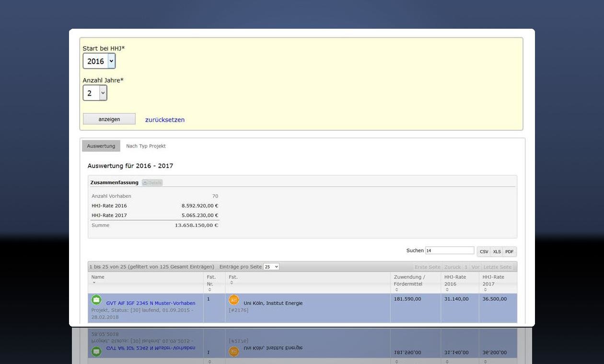This screenshot has height=364, width=604.
Task: Click sort arrow under Name column
Action: [x=94, y=283]
